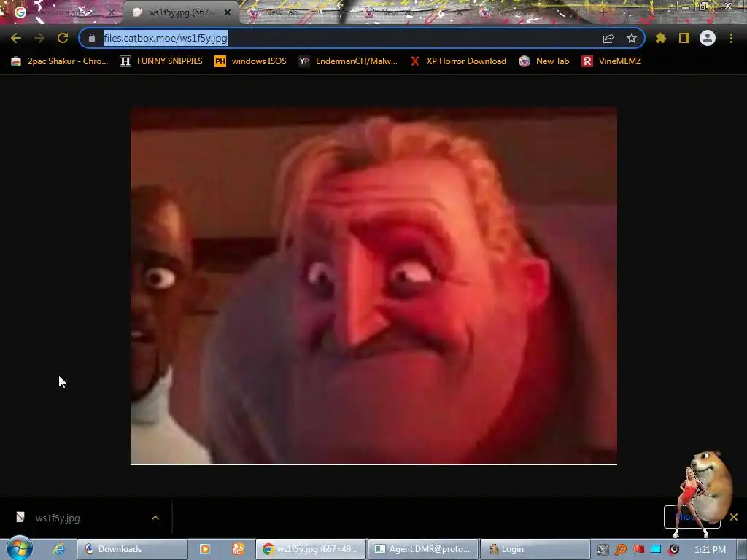Close the ws1f5y.jpg tab

point(228,12)
